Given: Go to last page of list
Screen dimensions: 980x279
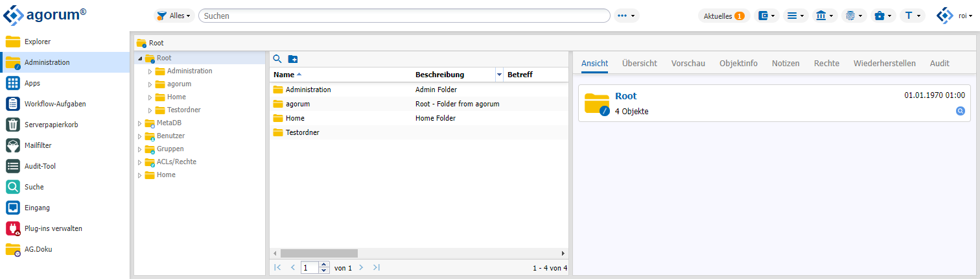Looking at the screenshot, I should pyautogui.click(x=377, y=267).
